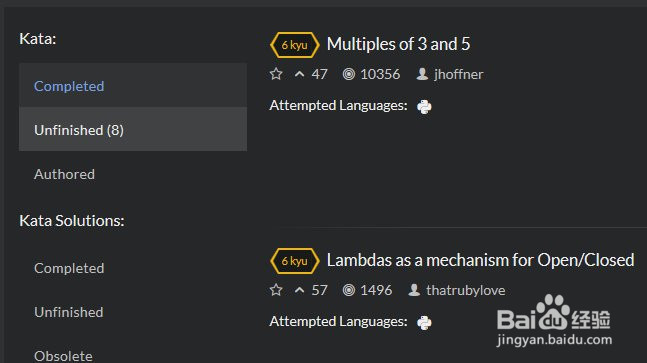Viewport: 647px width, 363px height.
Task: Click the upvote caret showing 47
Action: click(x=300, y=74)
